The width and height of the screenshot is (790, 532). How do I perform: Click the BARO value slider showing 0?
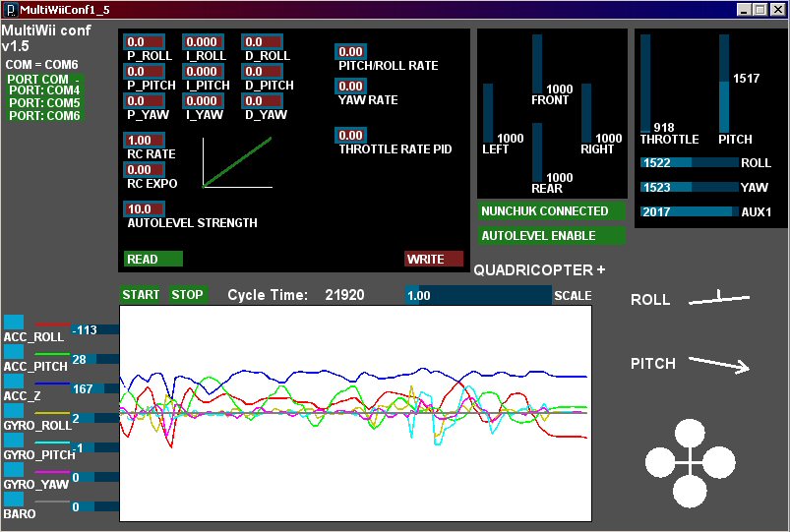click(94, 506)
